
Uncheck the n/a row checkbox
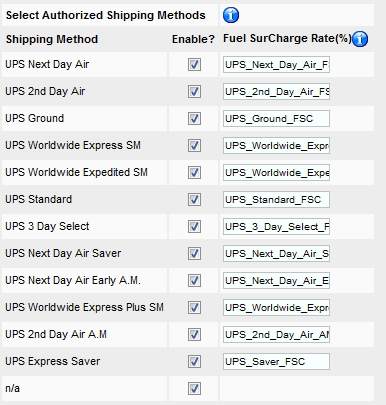194,388
